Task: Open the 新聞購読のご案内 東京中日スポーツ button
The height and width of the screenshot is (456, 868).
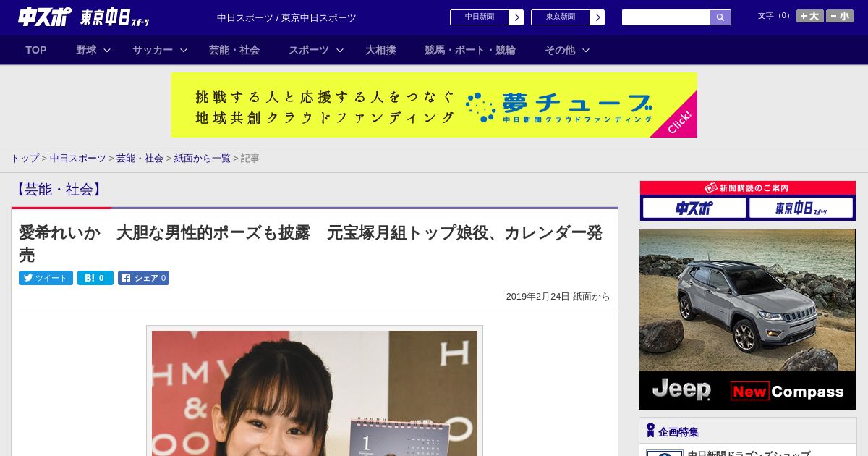Action: pos(801,208)
